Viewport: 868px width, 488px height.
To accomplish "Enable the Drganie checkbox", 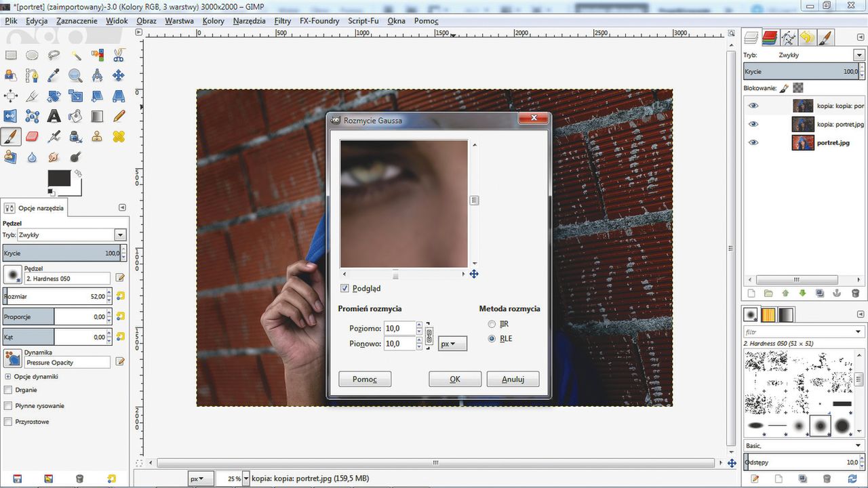I will click(8, 390).
